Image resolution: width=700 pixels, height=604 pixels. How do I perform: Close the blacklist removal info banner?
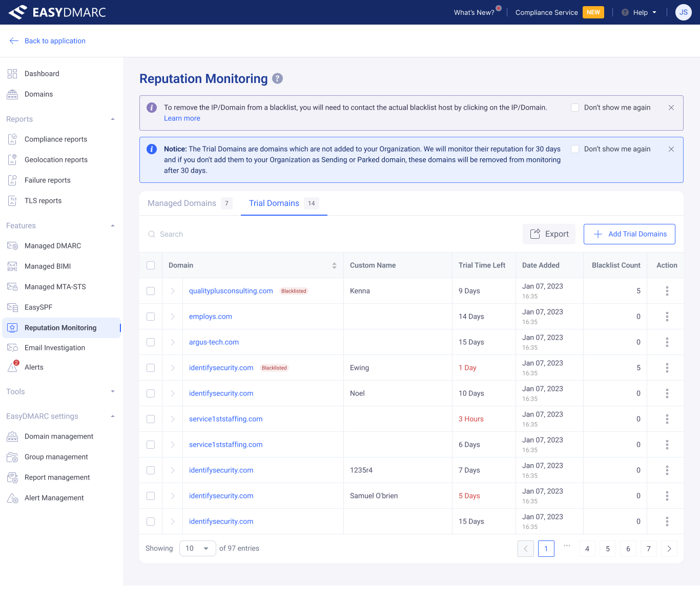(x=671, y=108)
